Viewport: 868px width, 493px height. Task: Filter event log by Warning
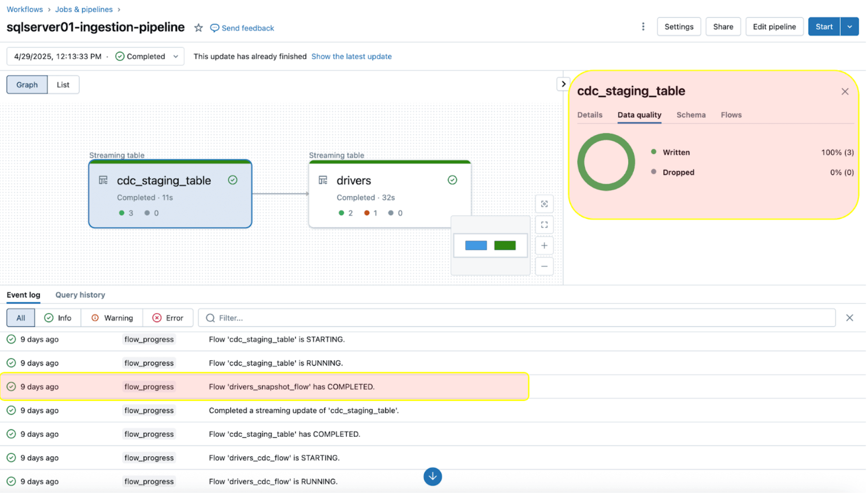tap(112, 318)
